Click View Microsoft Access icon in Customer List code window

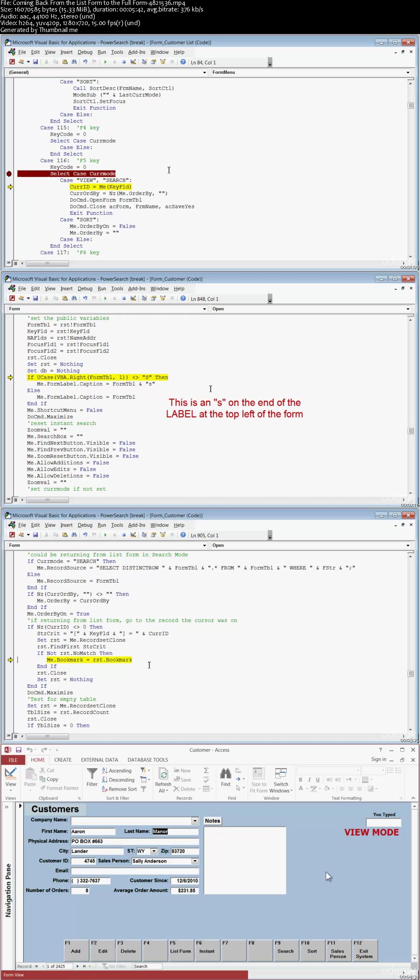[x=12, y=62]
